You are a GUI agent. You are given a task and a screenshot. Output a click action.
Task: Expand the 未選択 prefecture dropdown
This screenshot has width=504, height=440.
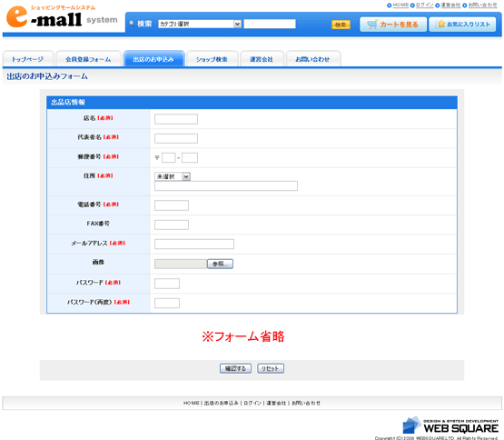[173, 176]
